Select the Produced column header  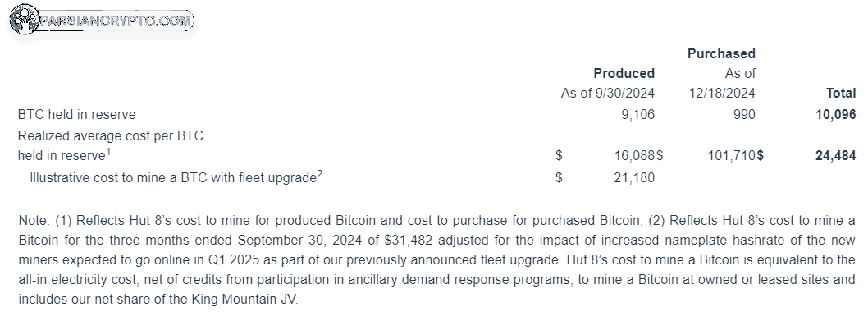[624, 73]
